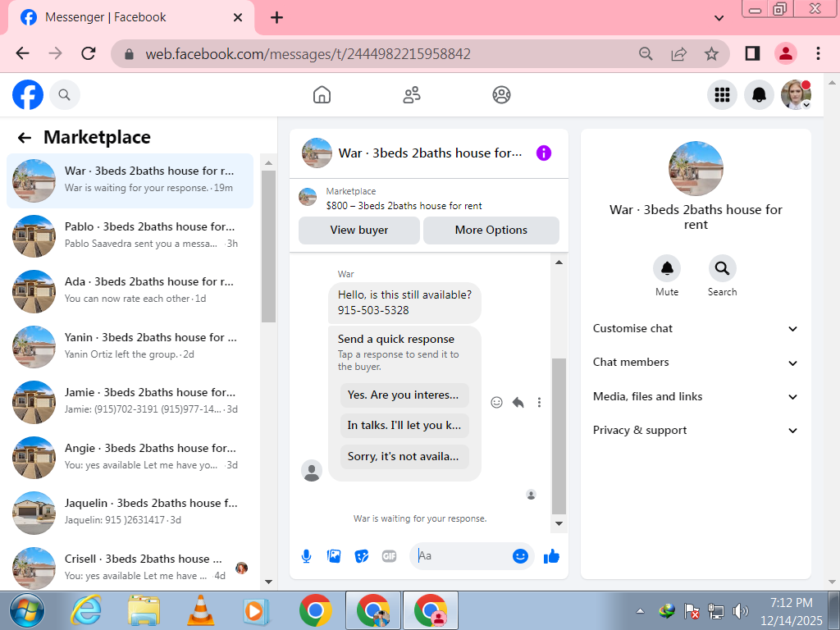The height and width of the screenshot is (630, 840).
Task: Open the Jaquelin conversation in list
Action: click(130, 513)
